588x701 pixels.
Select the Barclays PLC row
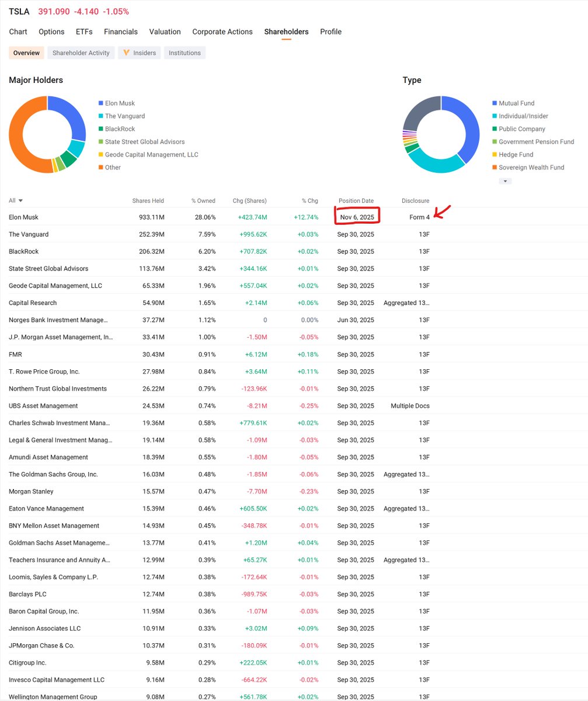(x=294, y=594)
